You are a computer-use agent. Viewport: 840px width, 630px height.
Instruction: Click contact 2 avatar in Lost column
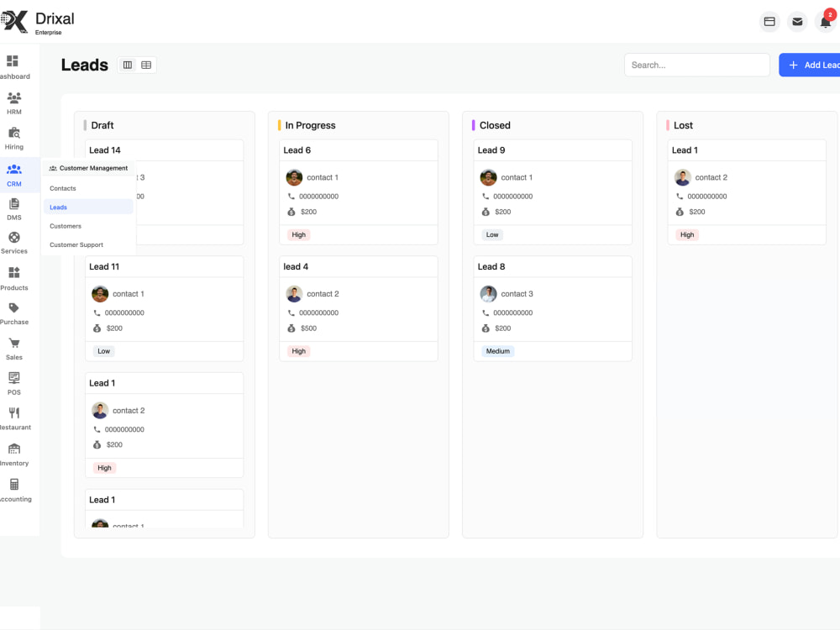[x=682, y=177]
